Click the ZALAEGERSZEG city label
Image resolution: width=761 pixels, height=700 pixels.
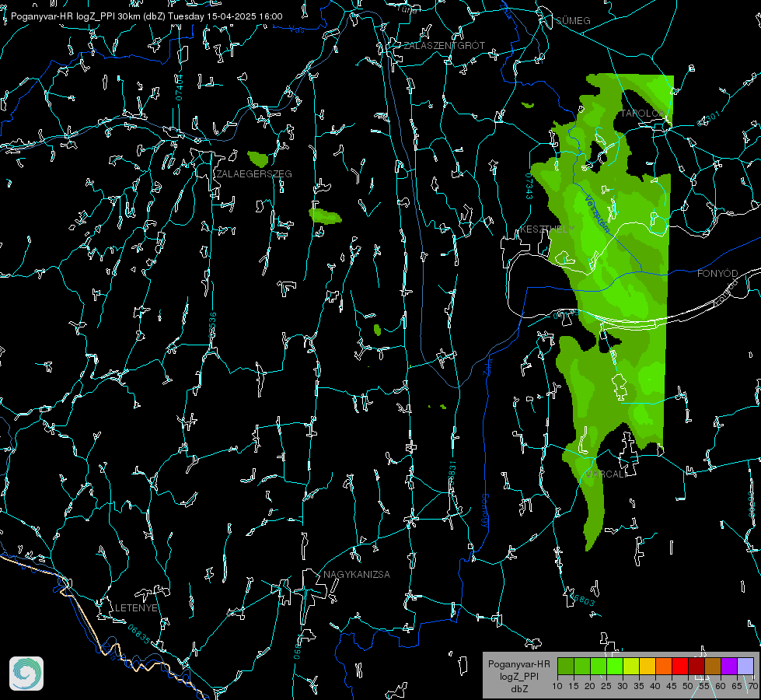point(254,174)
